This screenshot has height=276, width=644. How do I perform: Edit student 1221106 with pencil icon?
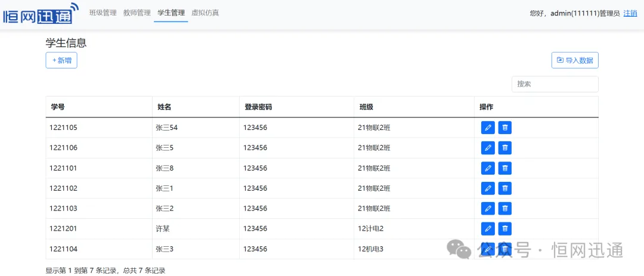tap(488, 148)
